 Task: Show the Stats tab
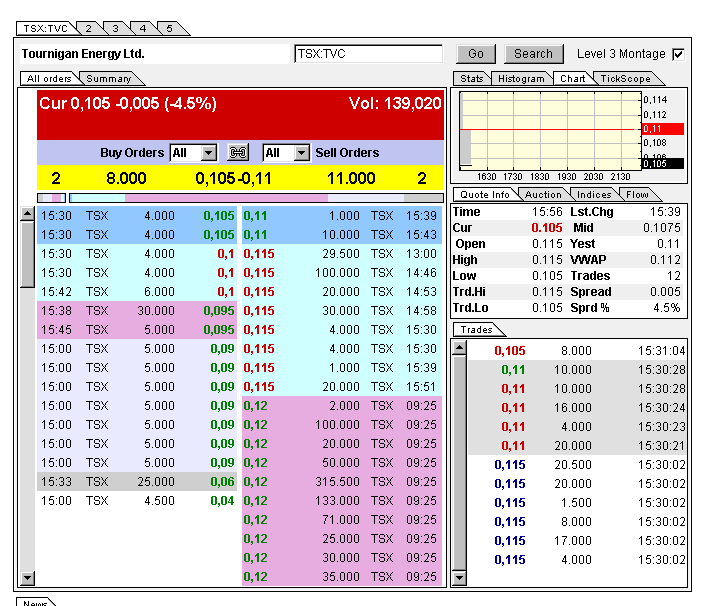470,78
